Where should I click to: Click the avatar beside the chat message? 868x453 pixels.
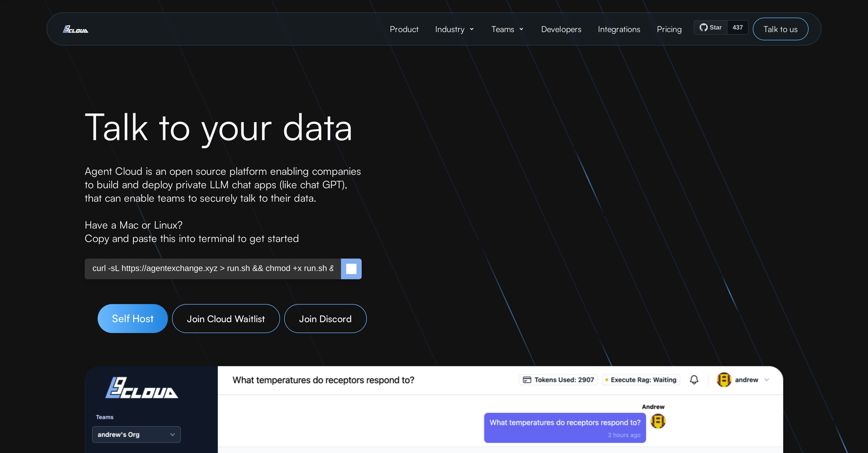coord(658,421)
